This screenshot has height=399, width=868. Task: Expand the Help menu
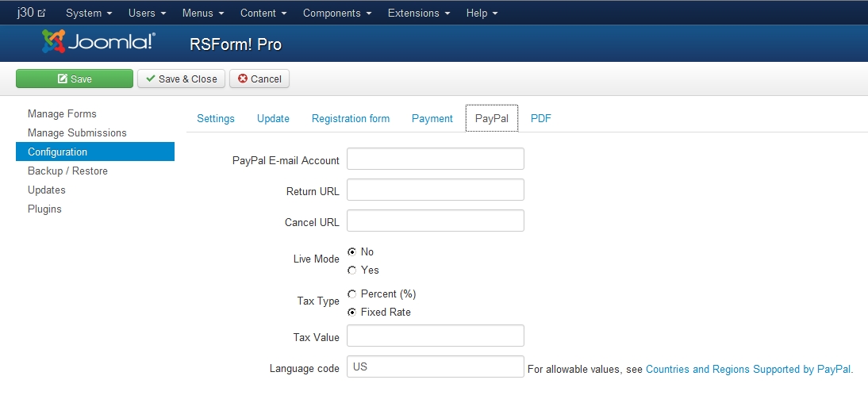[x=482, y=13]
